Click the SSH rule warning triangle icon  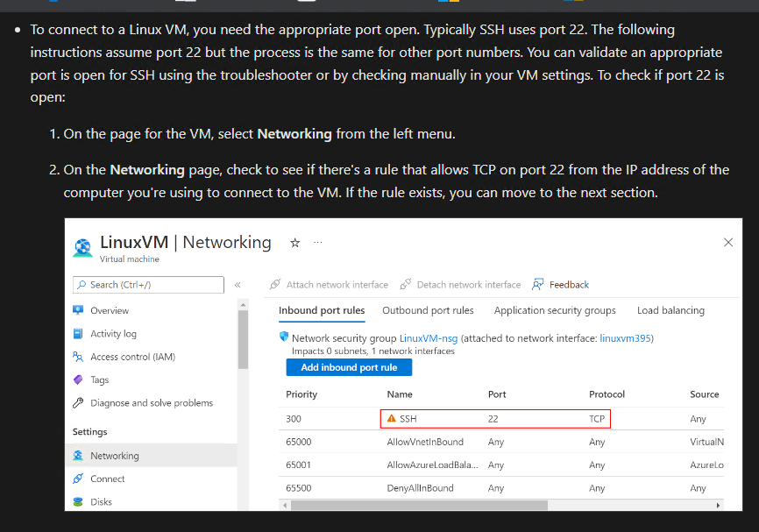(392, 419)
